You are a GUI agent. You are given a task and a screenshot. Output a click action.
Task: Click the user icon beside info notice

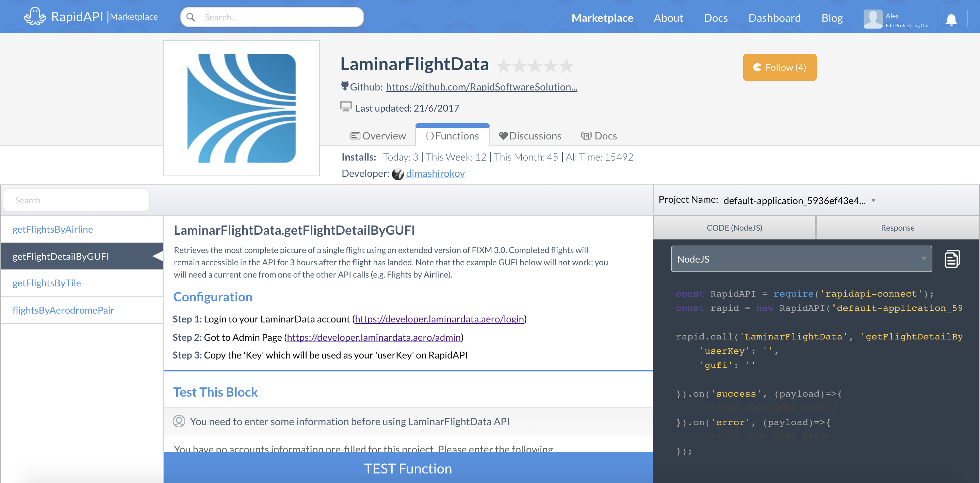pyautogui.click(x=179, y=421)
